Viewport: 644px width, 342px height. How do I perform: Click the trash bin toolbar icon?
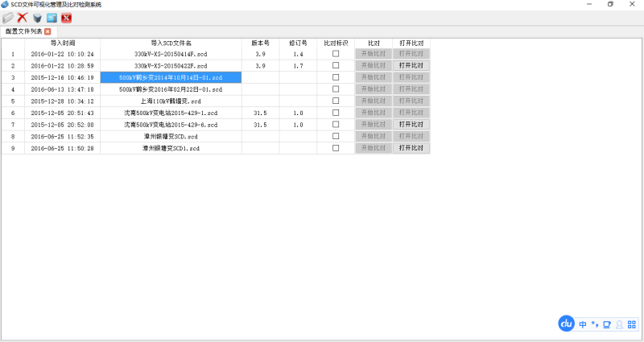(x=37, y=18)
